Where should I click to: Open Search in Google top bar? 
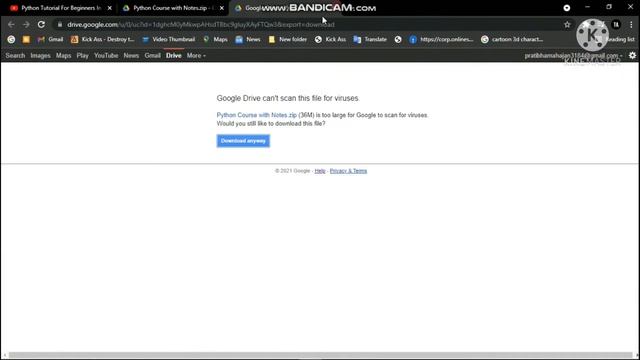tap(15, 56)
